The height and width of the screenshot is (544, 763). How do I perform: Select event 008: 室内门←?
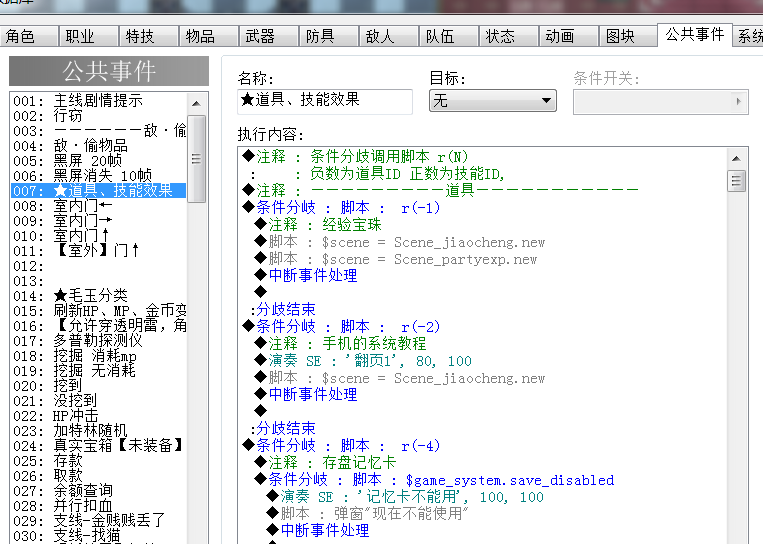coord(99,206)
